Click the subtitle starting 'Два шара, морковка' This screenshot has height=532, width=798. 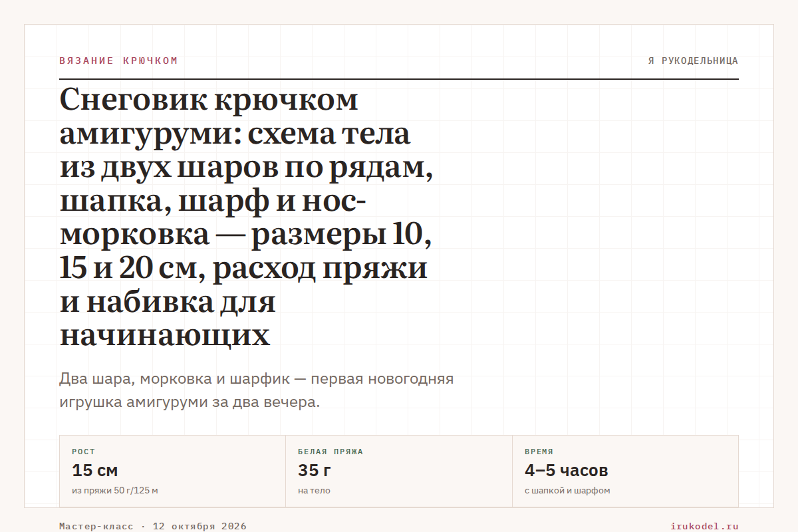pyautogui.click(x=256, y=391)
